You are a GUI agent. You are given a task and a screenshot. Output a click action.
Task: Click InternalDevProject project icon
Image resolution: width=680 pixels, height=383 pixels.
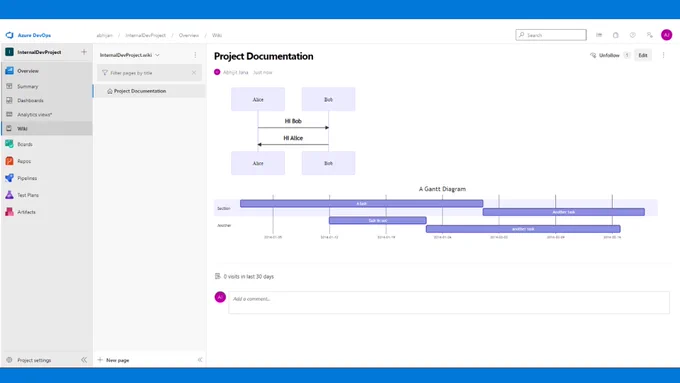point(9,52)
